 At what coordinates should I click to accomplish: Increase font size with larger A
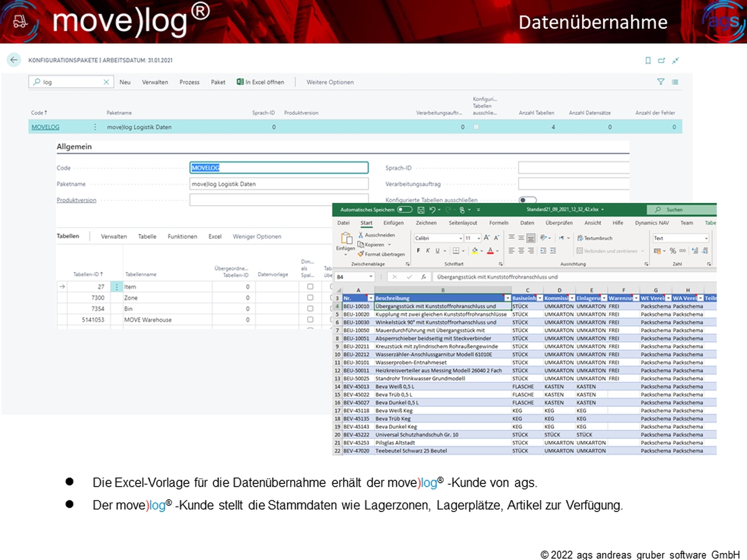[x=487, y=238]
